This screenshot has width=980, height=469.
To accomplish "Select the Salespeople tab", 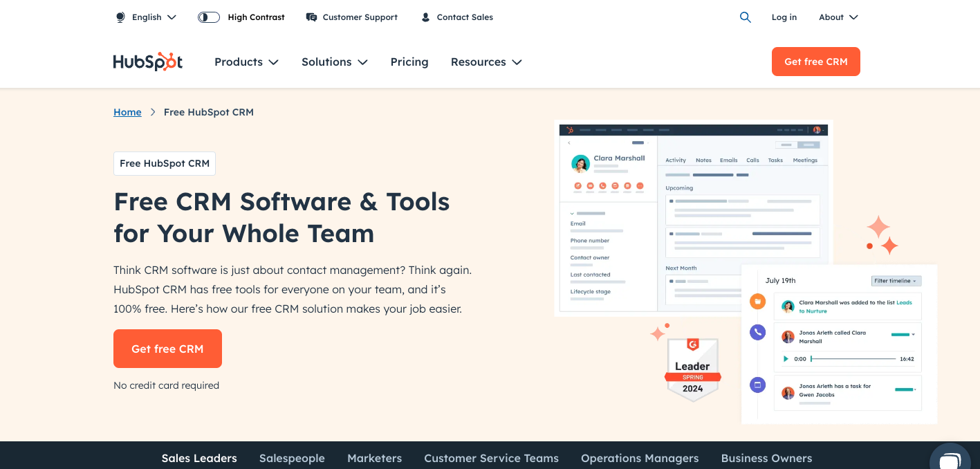I will pos(292,458).
